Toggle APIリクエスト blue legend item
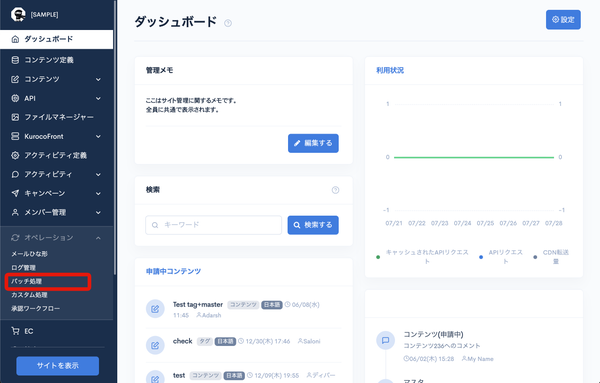600x383 pixels. (x=501, y=257)
